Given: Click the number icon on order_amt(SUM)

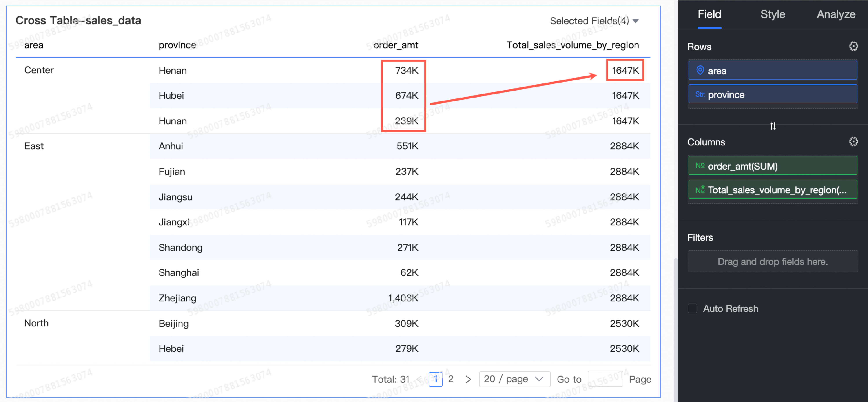Looking at the screenshot, I should [x=700, y=166].
